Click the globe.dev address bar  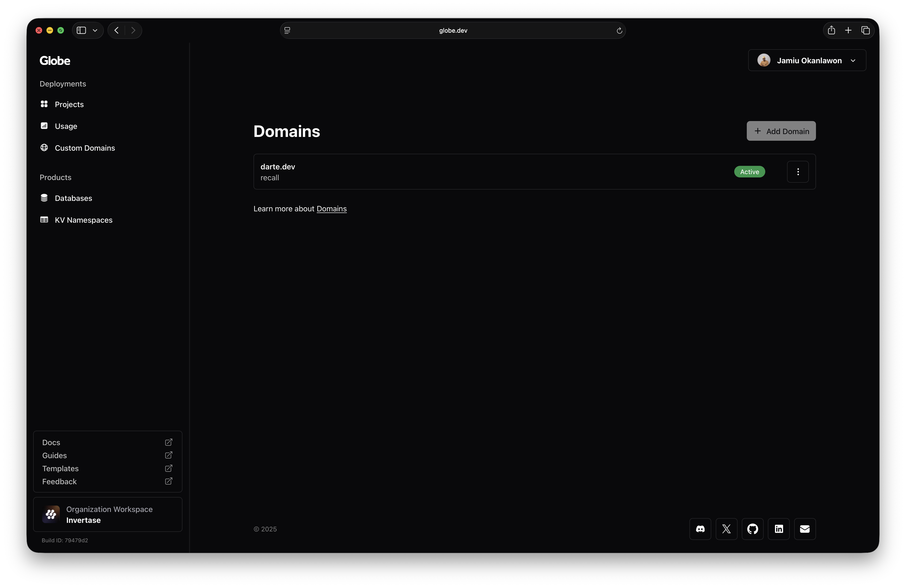tap(453, 31)
